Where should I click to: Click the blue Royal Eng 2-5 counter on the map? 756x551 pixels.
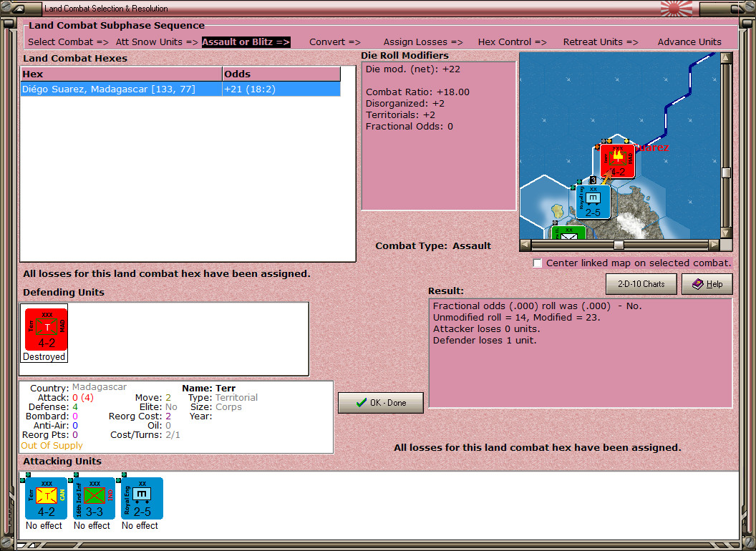[593, 202]
